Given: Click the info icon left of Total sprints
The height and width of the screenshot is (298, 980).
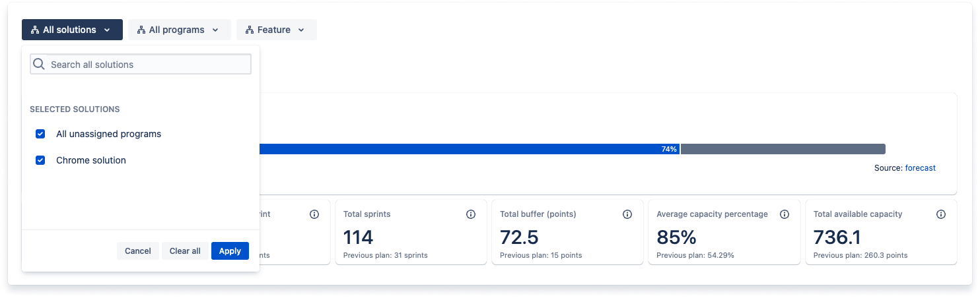Looking at the screenshot, I should click(x=314, y=214).
